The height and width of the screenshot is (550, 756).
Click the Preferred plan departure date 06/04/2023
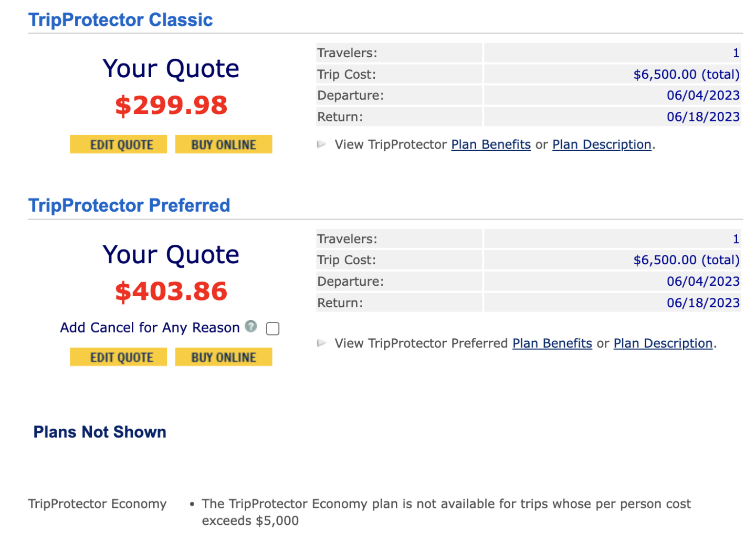coord(703,282)
